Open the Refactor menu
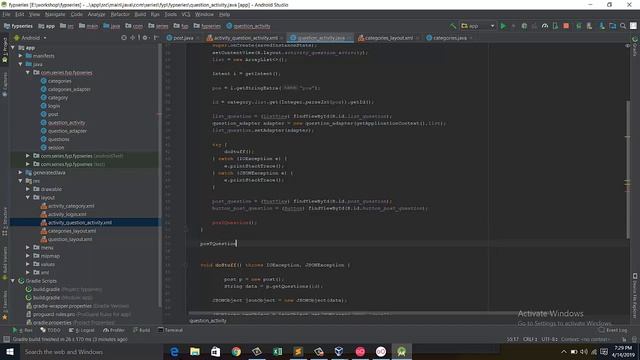 120,14
